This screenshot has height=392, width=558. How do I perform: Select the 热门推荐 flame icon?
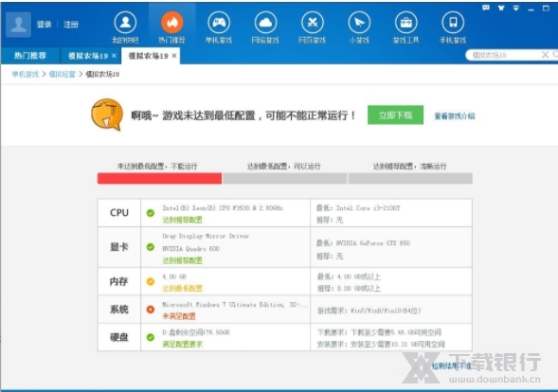point(171,23)
